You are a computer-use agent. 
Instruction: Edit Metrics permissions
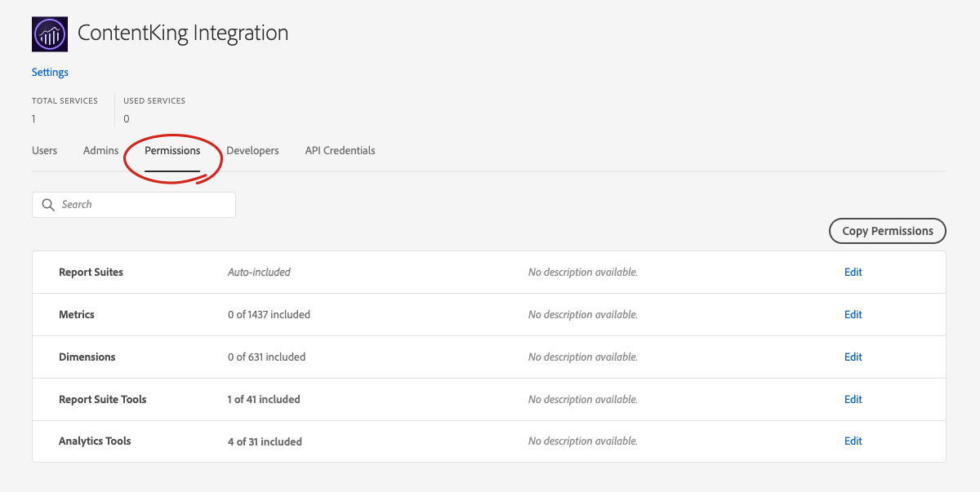click(x=853, y=314)
